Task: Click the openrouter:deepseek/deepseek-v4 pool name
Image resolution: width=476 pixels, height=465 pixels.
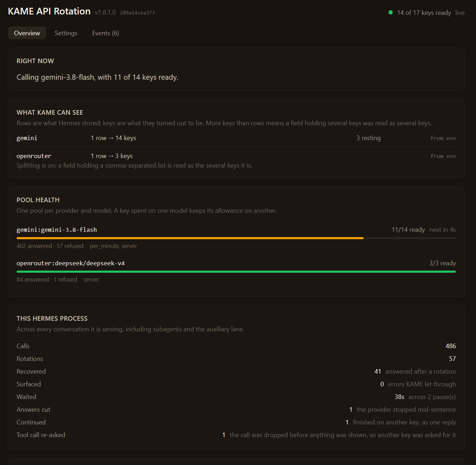Action: click(71, 263)
